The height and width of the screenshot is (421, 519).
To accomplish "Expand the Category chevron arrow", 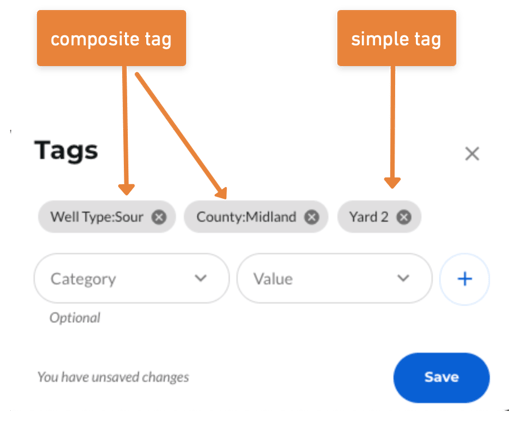I will pos(201,278).
